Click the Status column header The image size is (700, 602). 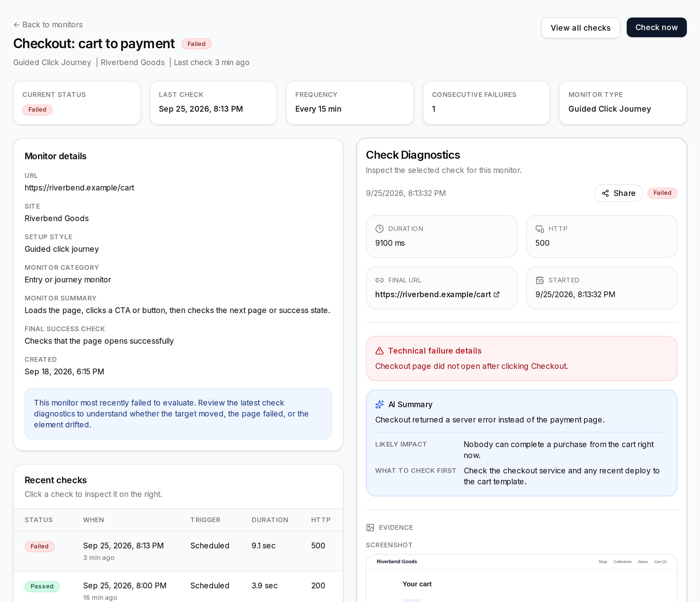pyautogui.click(x=39, y=520)
